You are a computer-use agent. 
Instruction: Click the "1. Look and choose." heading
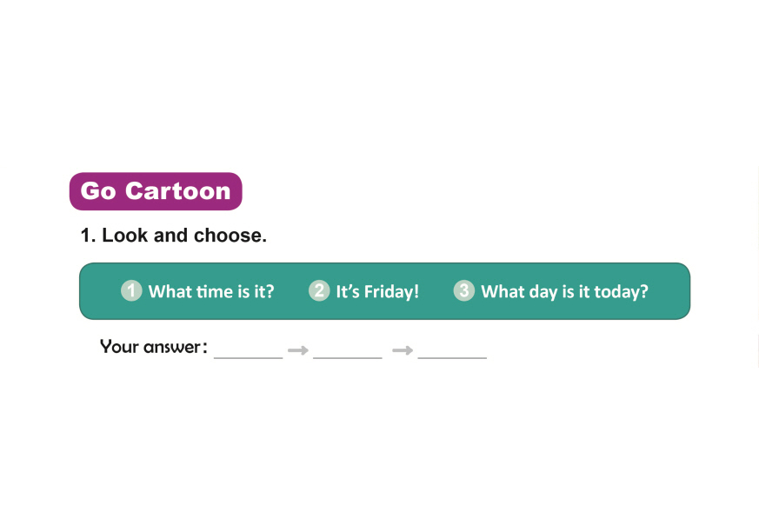(173, 235)
